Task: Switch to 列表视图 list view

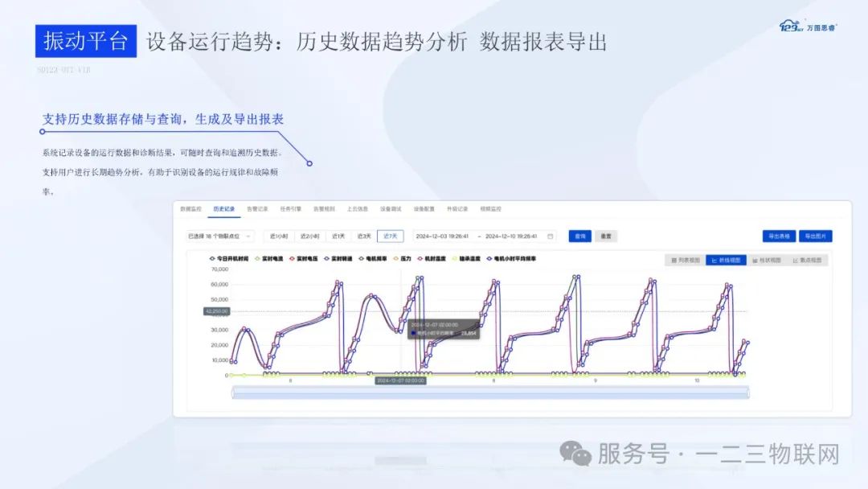Action: (686, 260)
